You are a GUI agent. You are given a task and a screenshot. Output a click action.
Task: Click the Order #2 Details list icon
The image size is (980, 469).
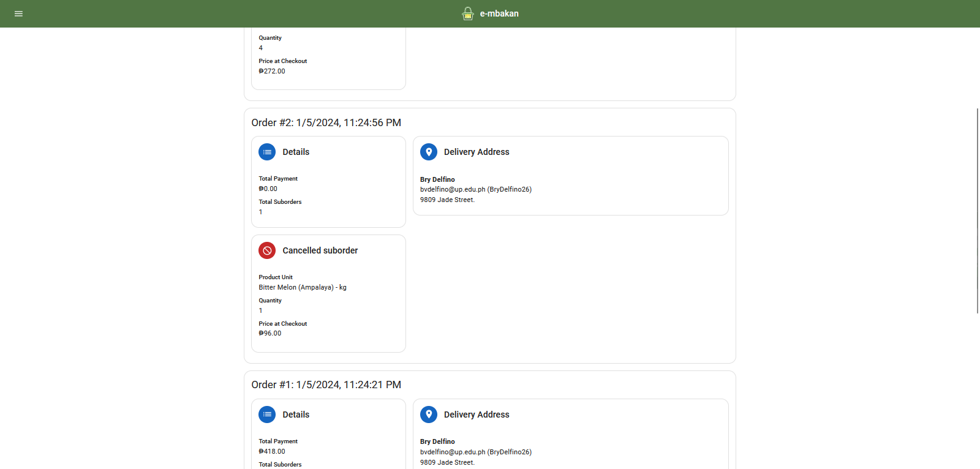point(267,152)
